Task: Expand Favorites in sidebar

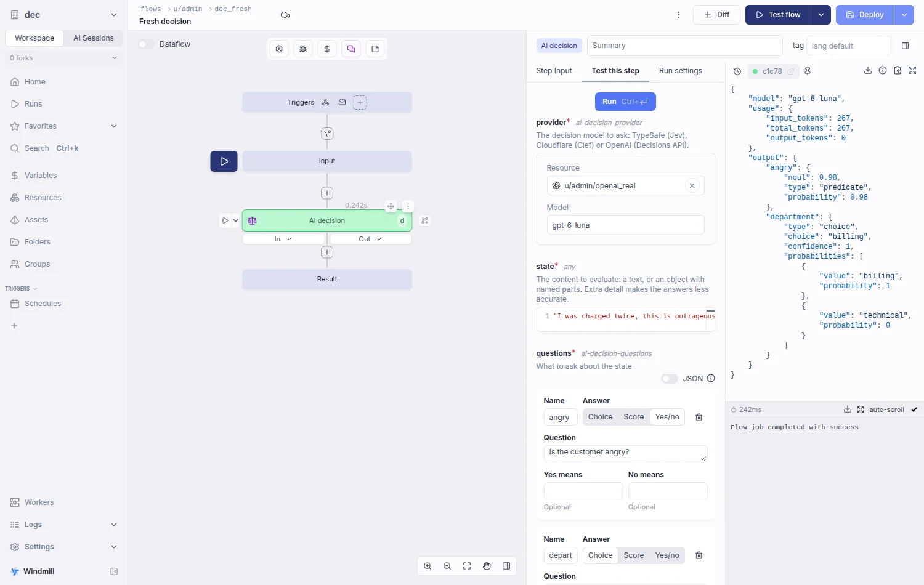Action: [114, 126]
